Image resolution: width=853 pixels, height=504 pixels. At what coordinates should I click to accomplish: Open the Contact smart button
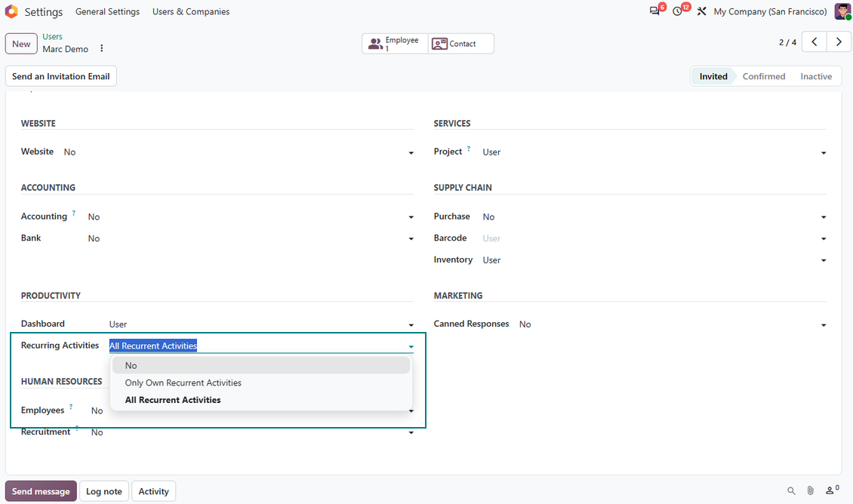coord(460,44)
